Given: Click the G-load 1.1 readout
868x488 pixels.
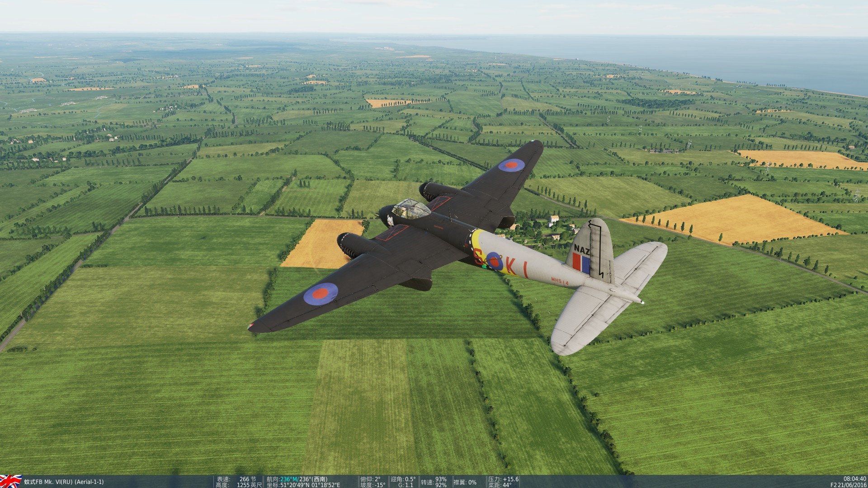Looking at the screenshot, I should tap(409, 485).
